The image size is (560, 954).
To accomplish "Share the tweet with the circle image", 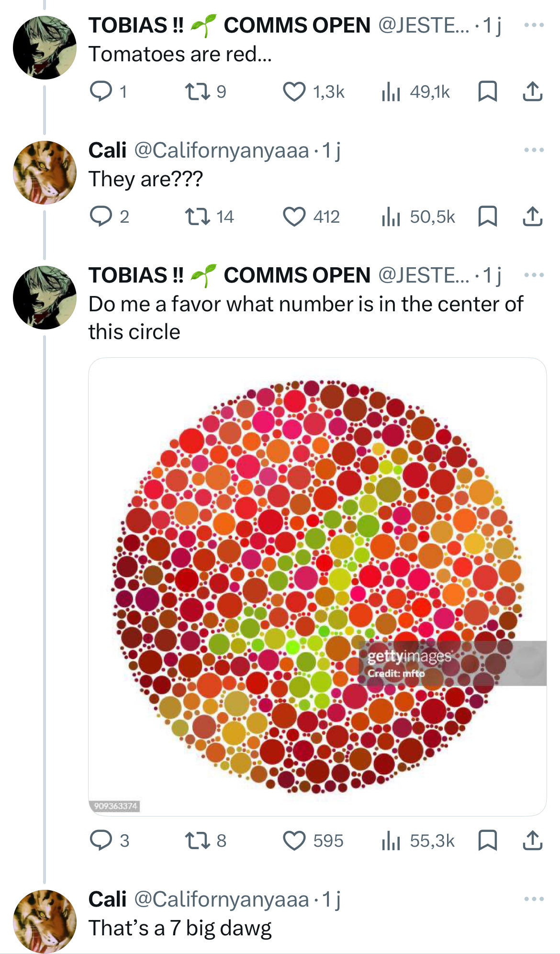I will pyautogui.click(x=532, y=840).
